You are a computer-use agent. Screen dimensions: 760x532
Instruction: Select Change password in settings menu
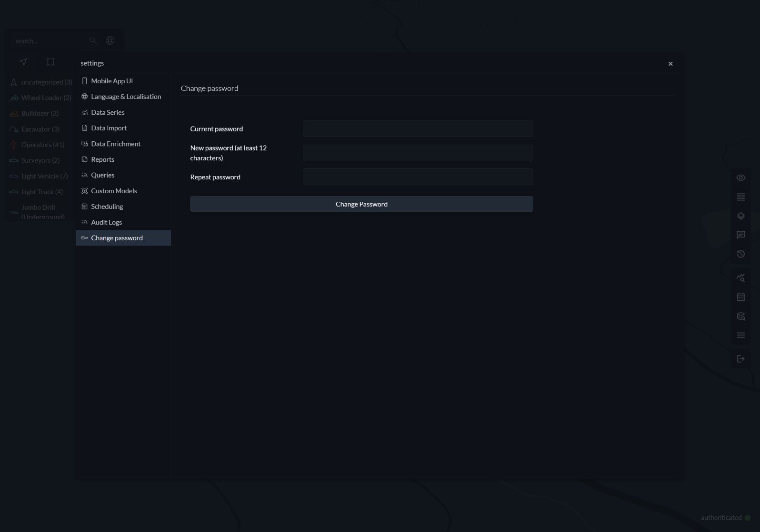[x=123, y=238]
